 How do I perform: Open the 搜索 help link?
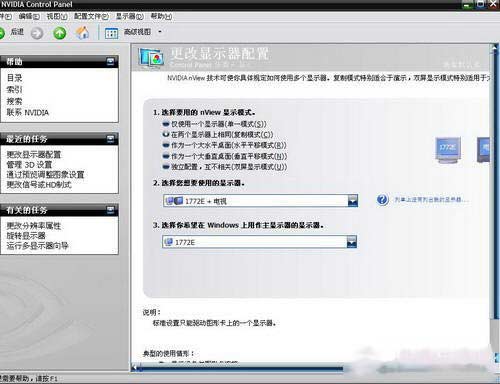[14, 101]
